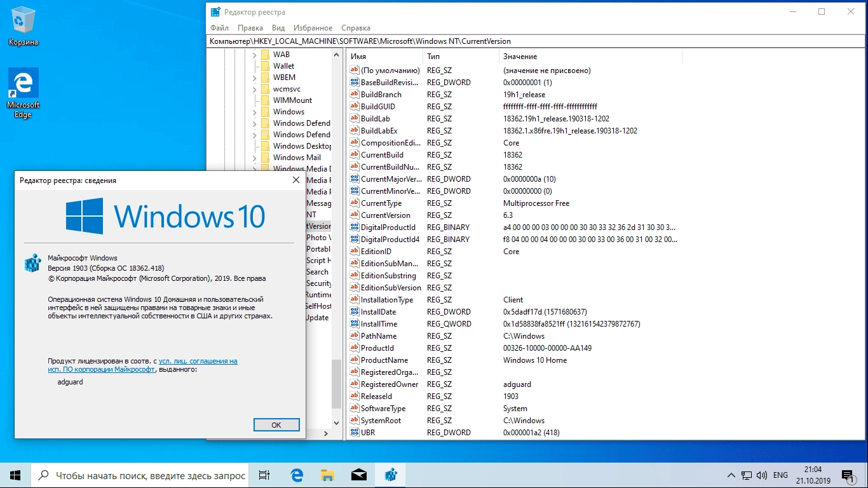868x488 pixels.
Task: Click the taskbar search box
Action: point(140,475)
